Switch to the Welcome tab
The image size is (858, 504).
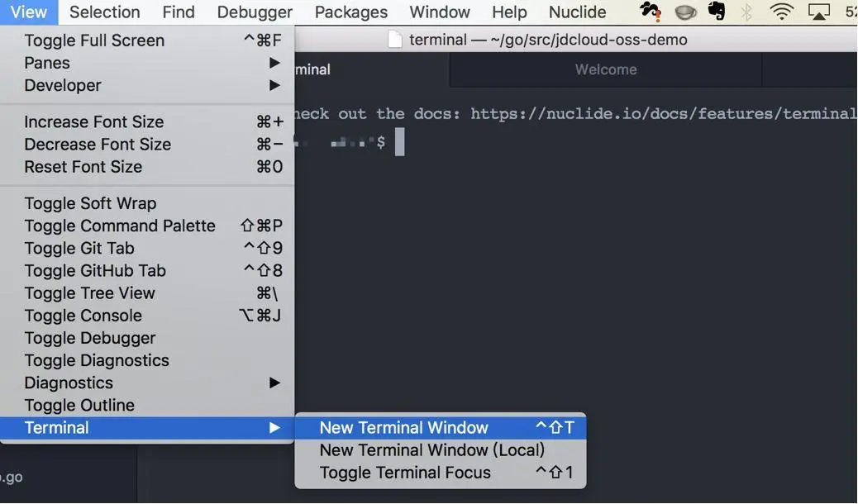(606, 69)
